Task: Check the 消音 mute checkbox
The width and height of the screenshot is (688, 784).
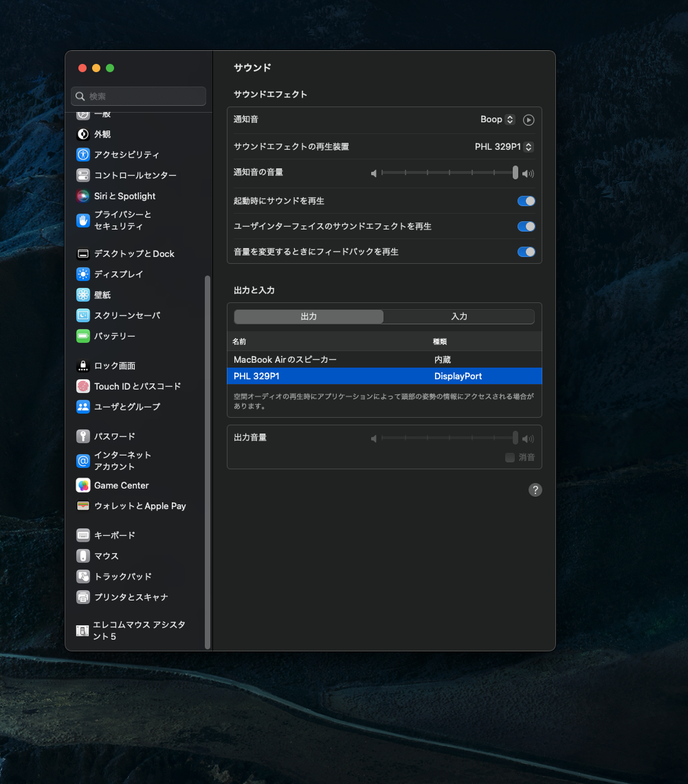Action: (x=510, y=458)
